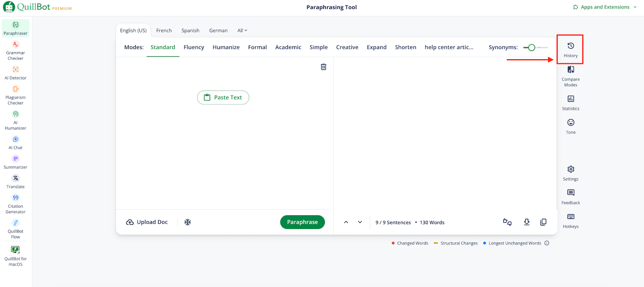
Task: Go to next sentence with down chevron
Action: click(x=360, y=222)
